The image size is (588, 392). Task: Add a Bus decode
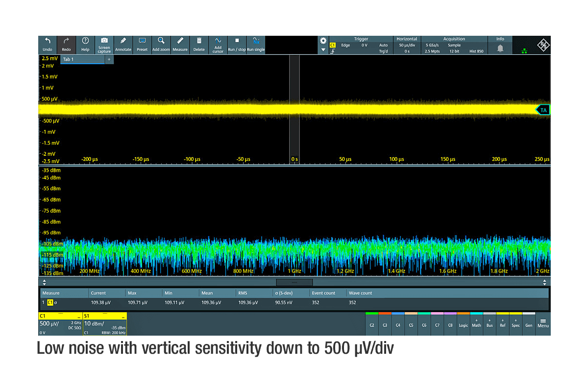pos(490,324)
